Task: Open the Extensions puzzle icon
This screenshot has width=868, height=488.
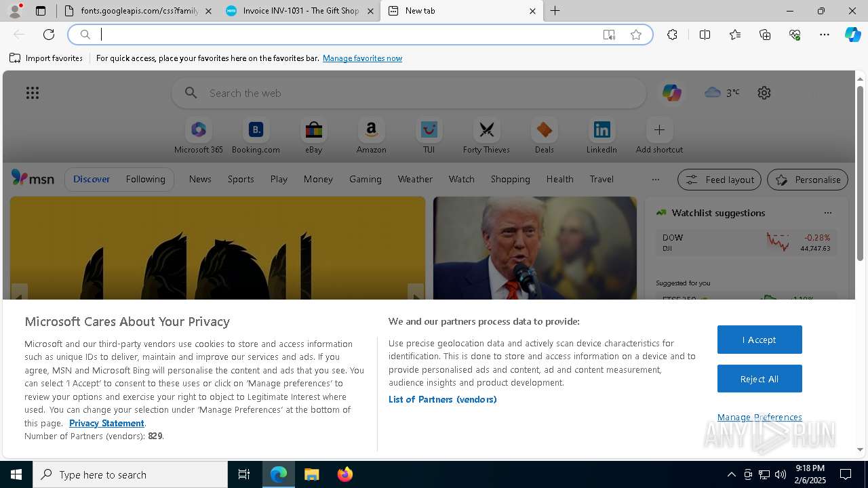Action: [x=672, y=35]
